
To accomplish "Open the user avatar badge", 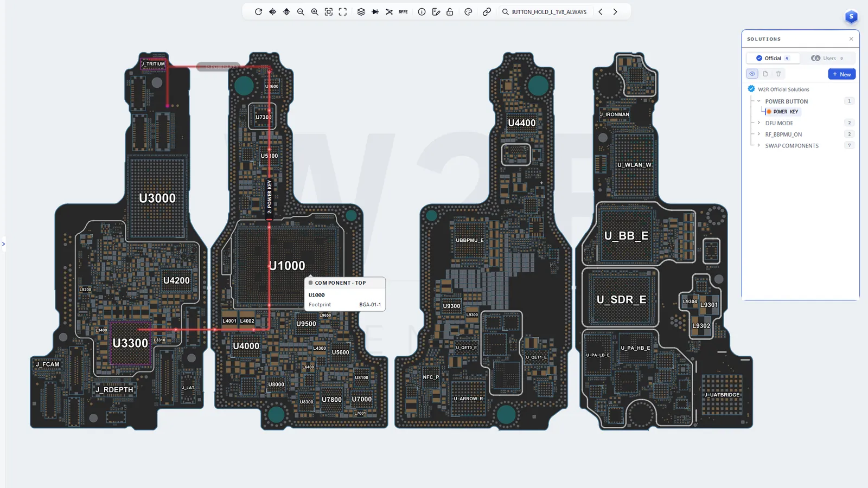I will [x=851, y=17].
